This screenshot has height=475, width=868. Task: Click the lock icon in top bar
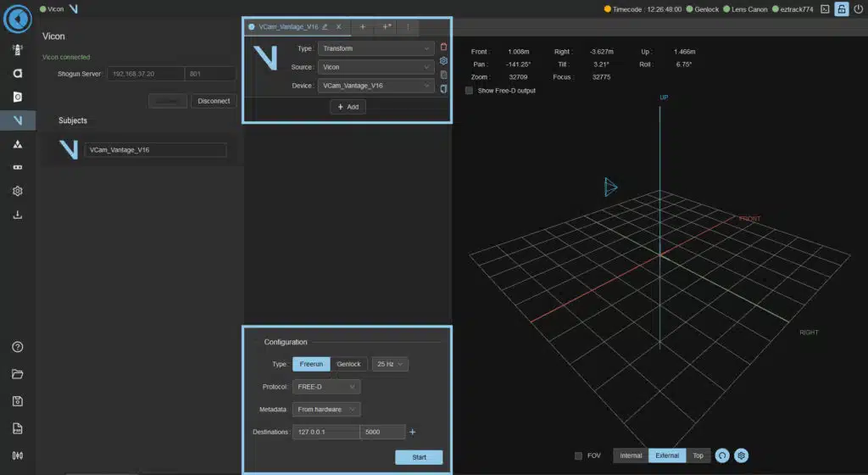[841, 9]
